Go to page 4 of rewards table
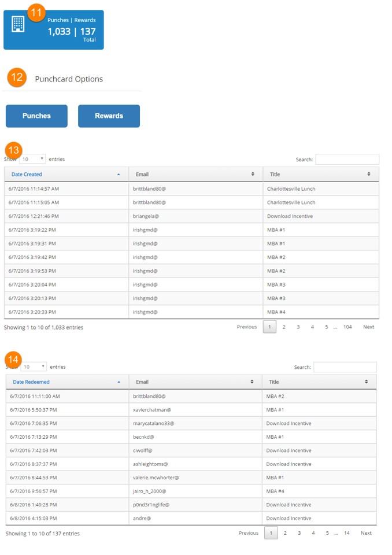 click(x=313, y=532)
